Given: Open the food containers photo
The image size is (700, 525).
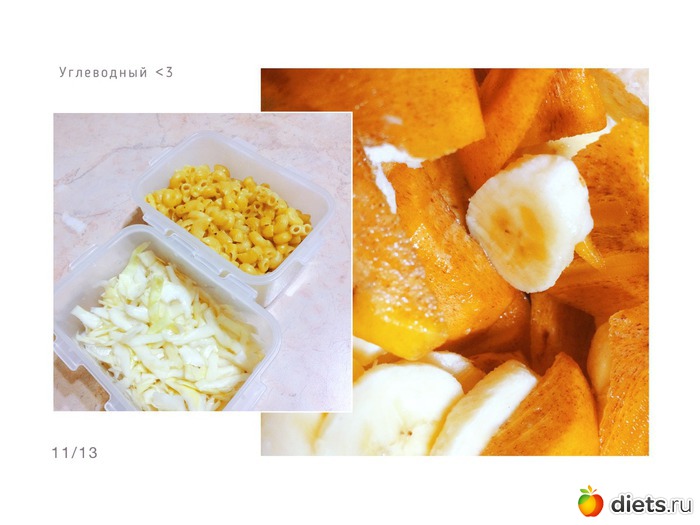Looking at the screenshot, I should [203, 262].
